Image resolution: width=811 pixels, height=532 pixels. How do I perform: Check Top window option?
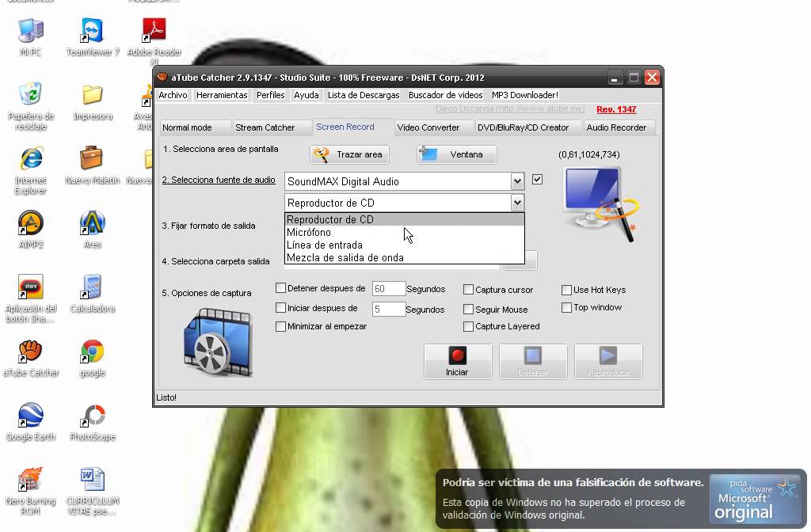[x=566, y=307]
